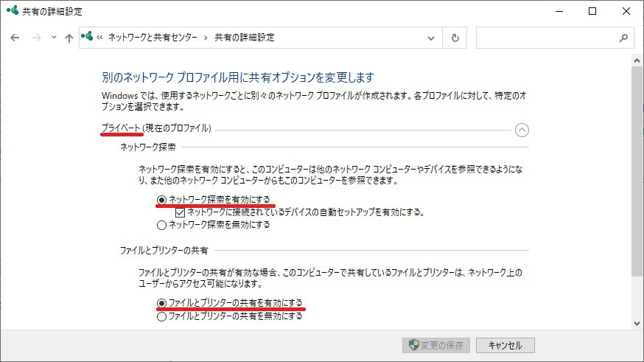Click the forward navigation arrow
Image resolution: width=644 pixels, height=362 pixels.
coord(36,38)
